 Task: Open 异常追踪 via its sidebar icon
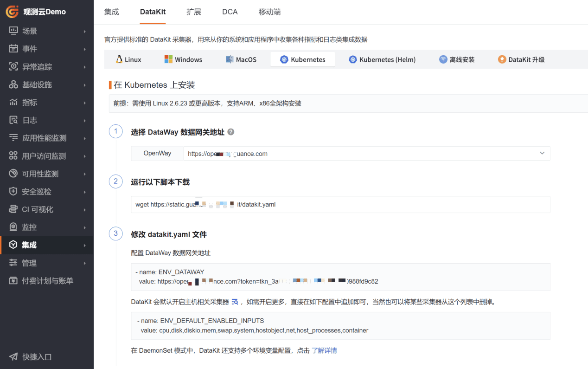(13, 67)
